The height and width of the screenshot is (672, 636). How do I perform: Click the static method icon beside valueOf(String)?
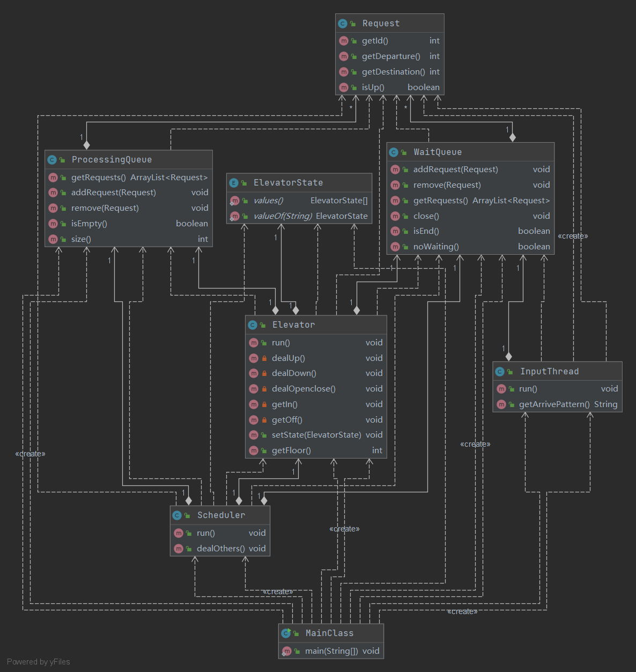pyautogui.click(x=234, y=216)
